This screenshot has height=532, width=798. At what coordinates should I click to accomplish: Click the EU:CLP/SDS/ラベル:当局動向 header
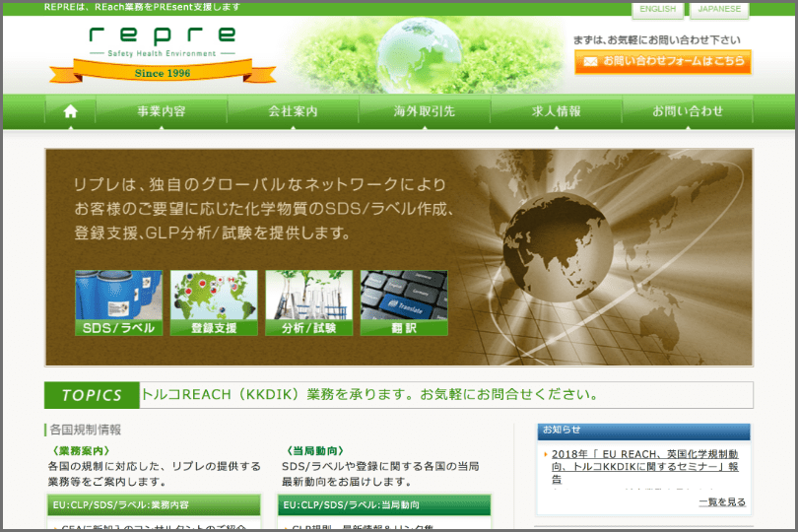(384, 505)
